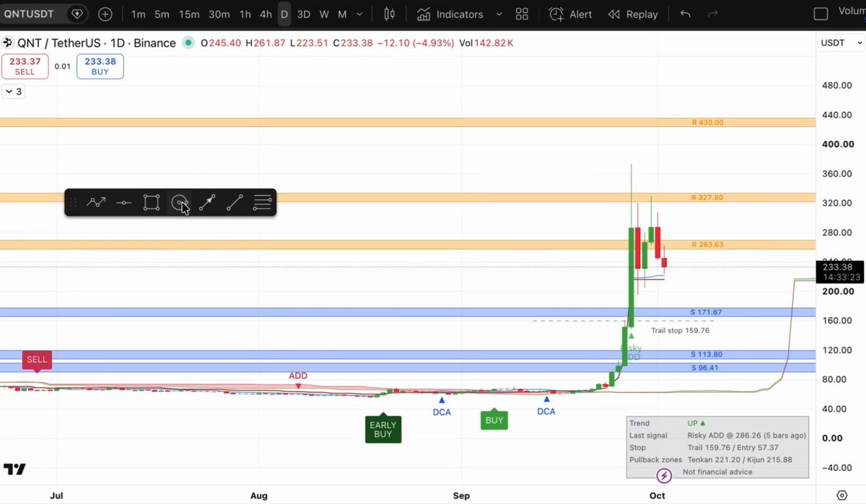The image size is (866, 504).
Task: Select the D daily timeframe
Action: 284,14
